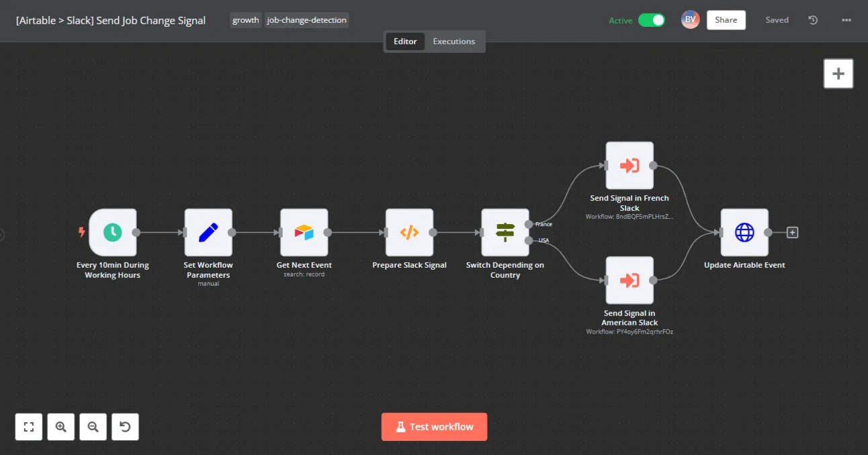Click the Test workflow button
Screen dimensions: 868x455
(434, 427)
